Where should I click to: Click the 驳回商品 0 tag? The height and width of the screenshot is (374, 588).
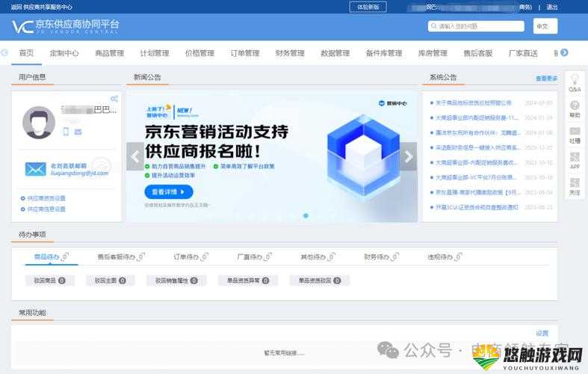[x=49, y=280]
